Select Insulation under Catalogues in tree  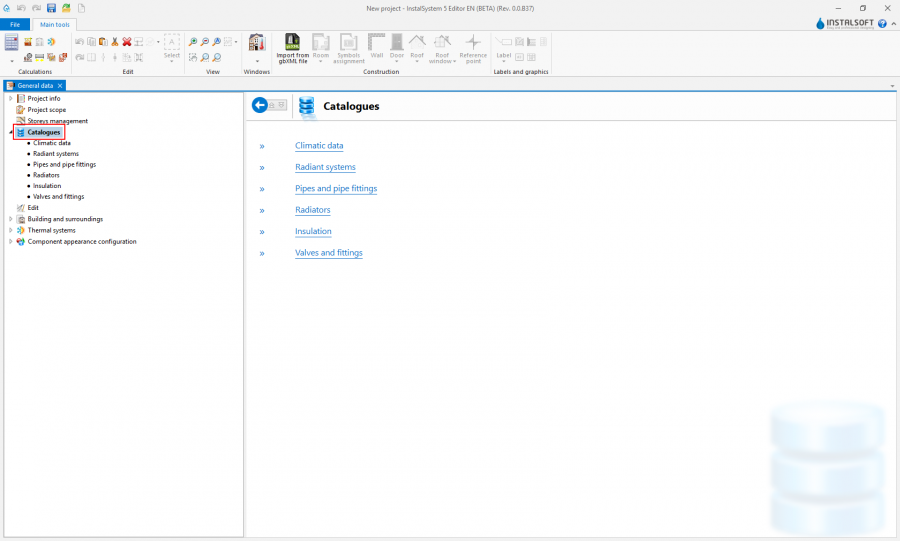coord(47,186)
